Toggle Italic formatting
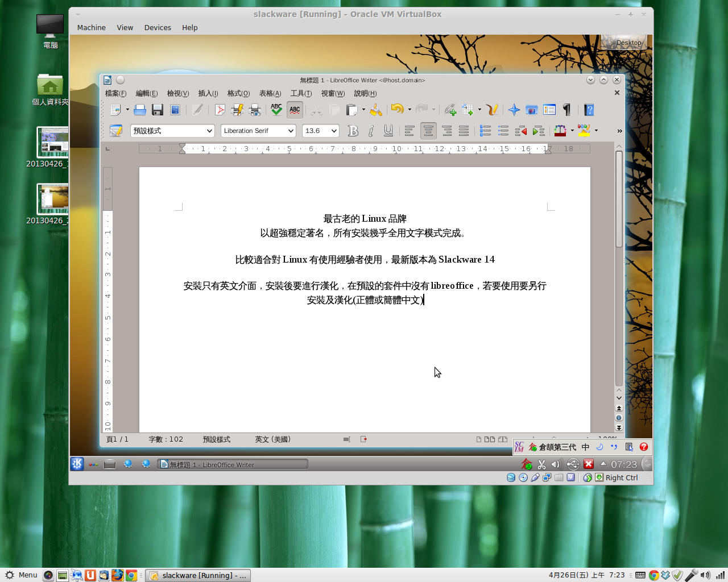The width and height of the screenshot is (728, 582). tap(371, 131)
